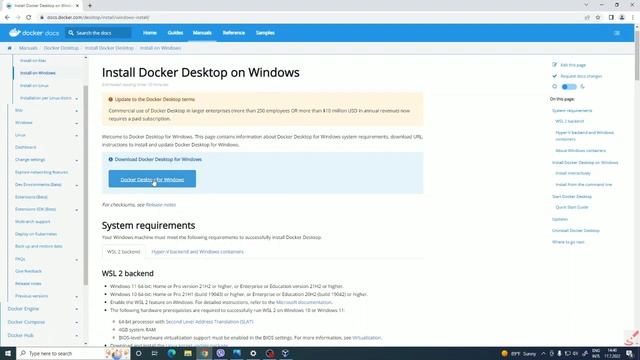The image size is (640, 360).
Task: Select Install on Linux in sidebar
Action: [x=34, y=86]
